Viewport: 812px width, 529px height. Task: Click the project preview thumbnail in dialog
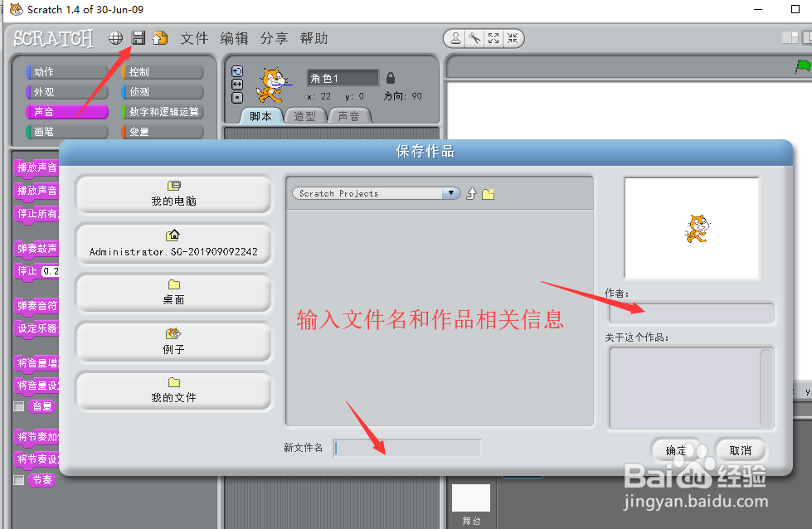692,228
